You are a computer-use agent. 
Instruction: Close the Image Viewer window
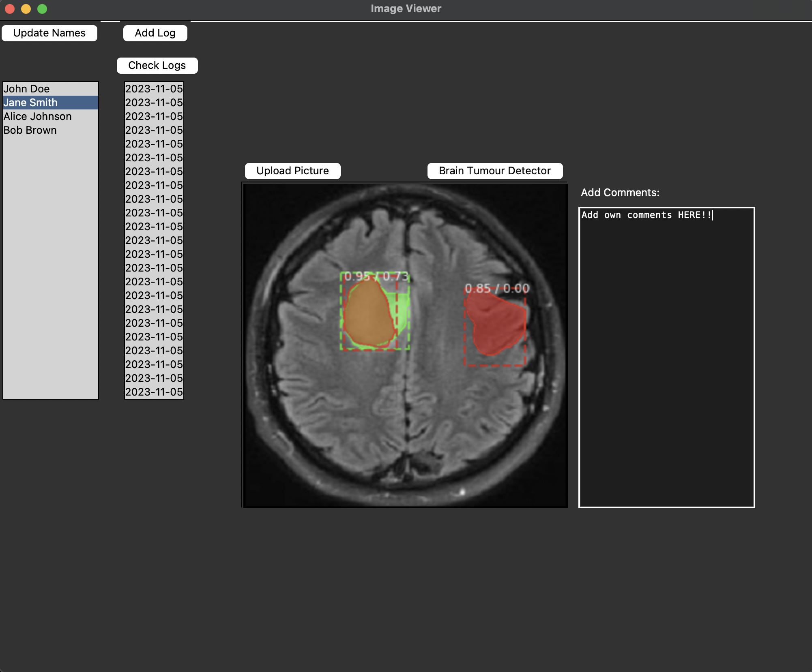coord(10,9)
